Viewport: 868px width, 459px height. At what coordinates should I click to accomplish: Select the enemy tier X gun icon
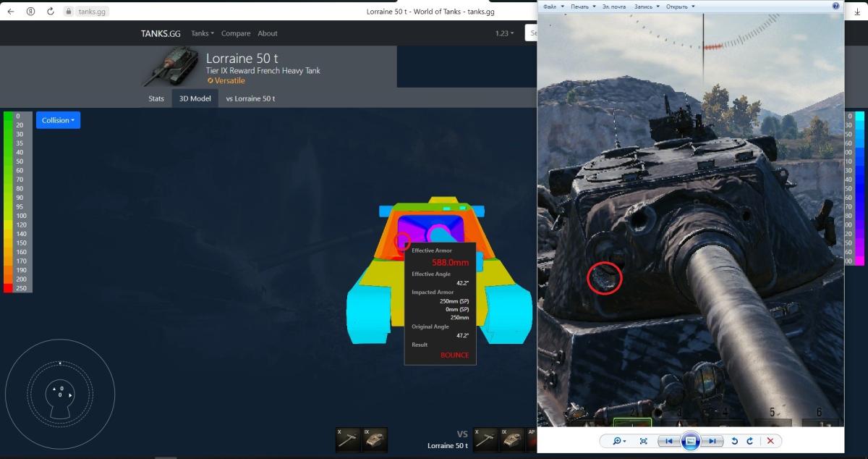click(x=485, y=439)
